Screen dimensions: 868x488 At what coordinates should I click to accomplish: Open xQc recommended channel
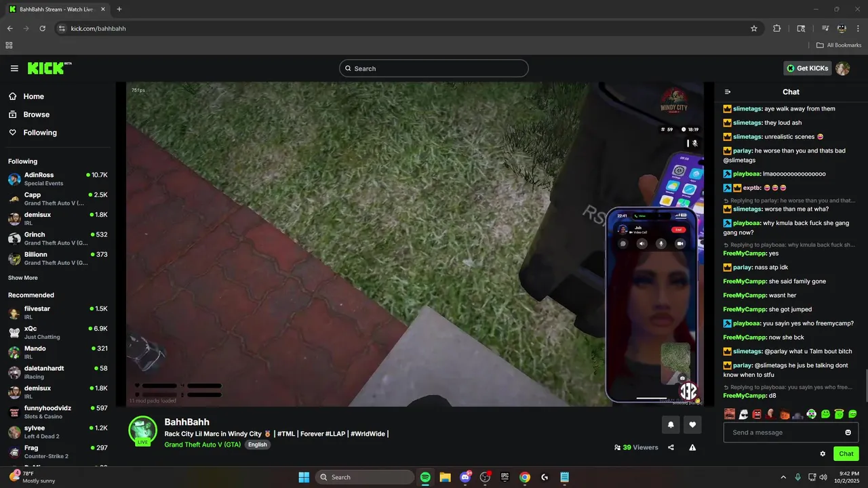click(x=58, y=332)
